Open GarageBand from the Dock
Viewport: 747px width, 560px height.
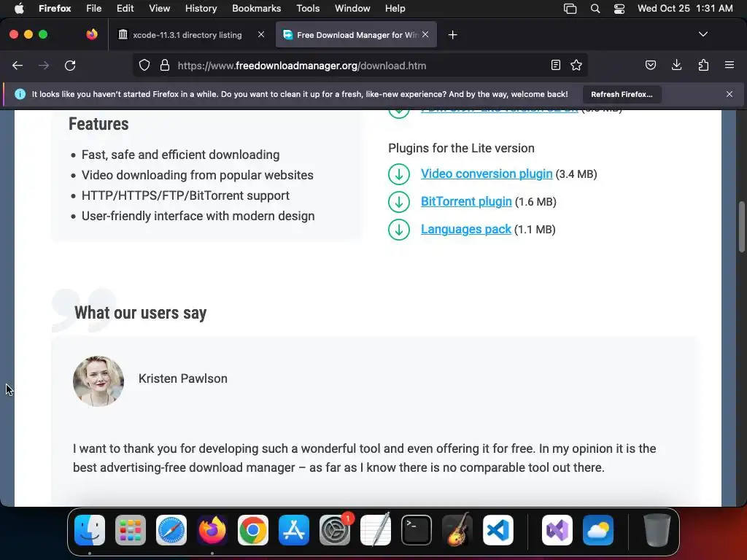(457, 530)
